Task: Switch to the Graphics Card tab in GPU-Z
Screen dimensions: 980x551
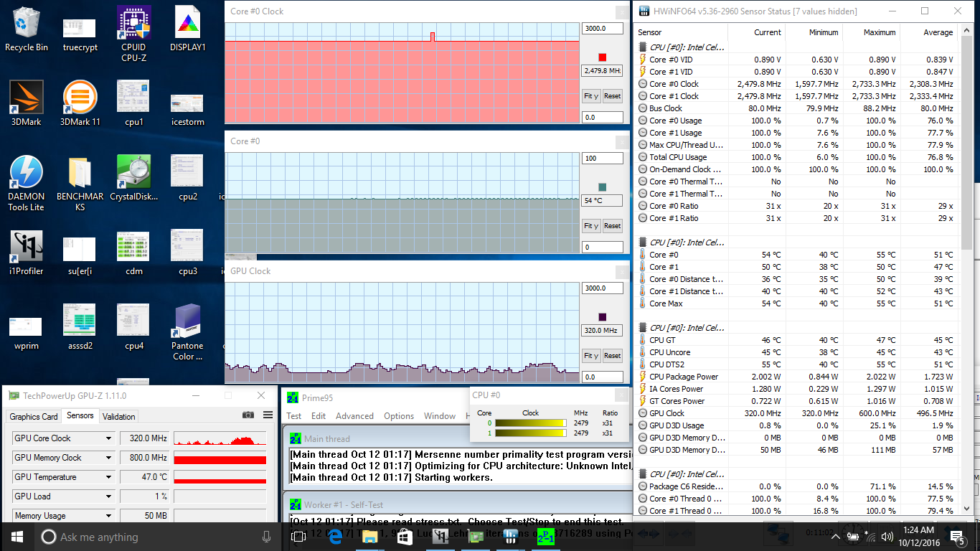Action: [34, 417]
